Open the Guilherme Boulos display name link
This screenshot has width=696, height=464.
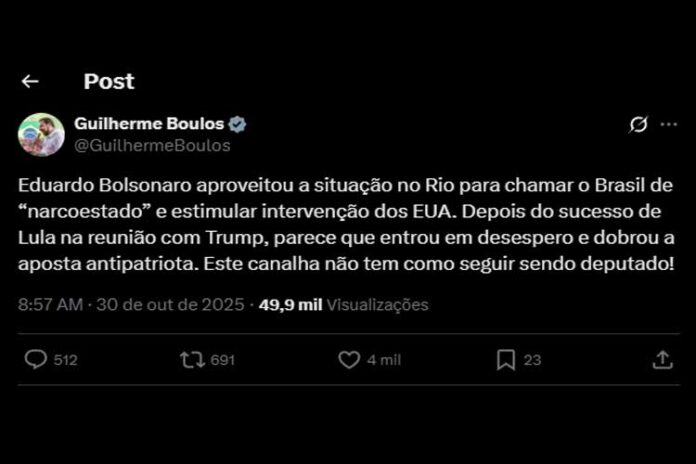point(150,124)
